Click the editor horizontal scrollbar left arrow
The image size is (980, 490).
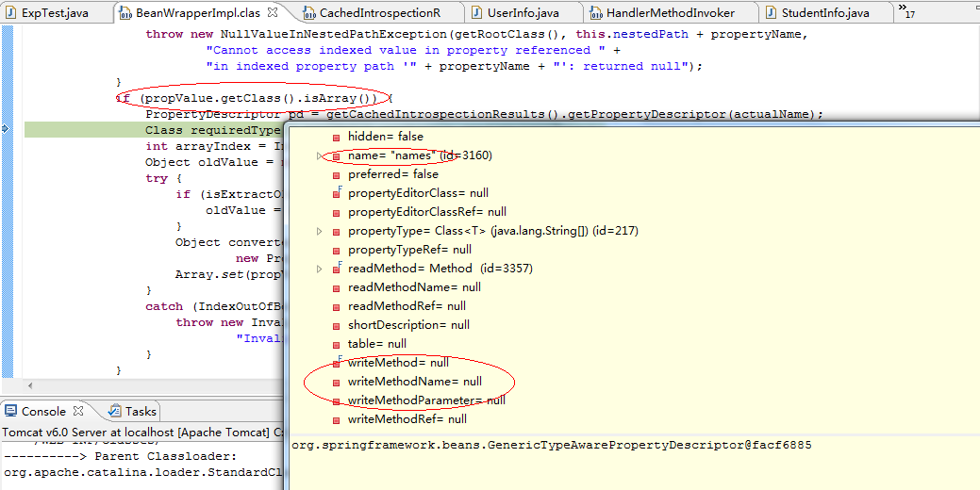click(x=30, y=386)
